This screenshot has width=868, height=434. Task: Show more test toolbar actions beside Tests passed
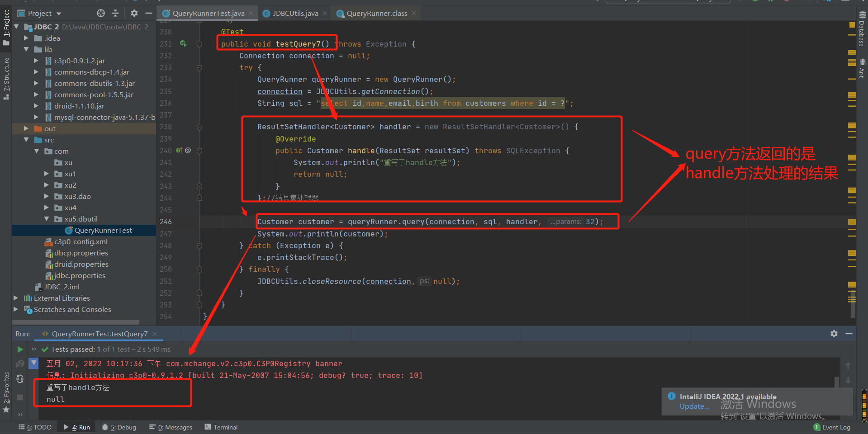(34, 349)
